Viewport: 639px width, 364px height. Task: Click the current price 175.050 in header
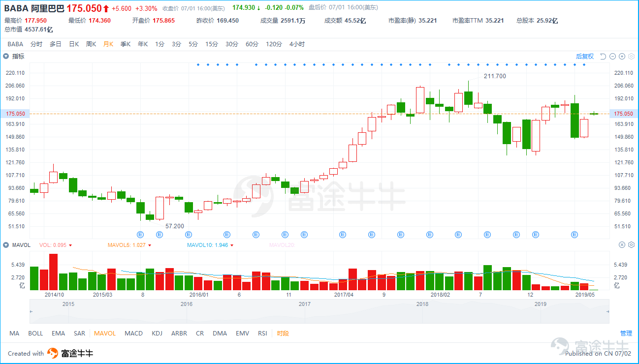84,8
